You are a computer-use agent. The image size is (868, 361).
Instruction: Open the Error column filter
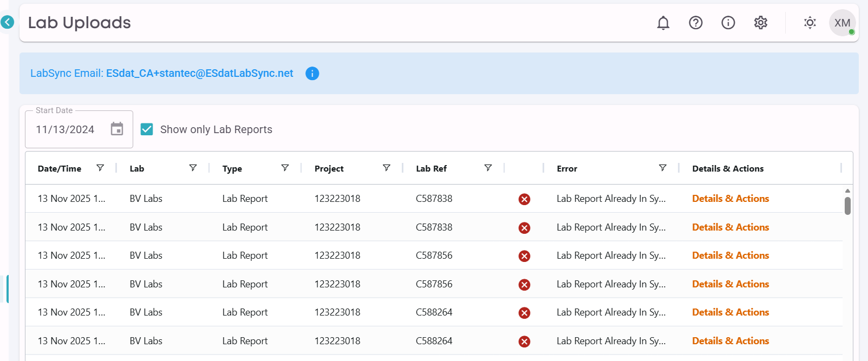[x=663, y=168]
